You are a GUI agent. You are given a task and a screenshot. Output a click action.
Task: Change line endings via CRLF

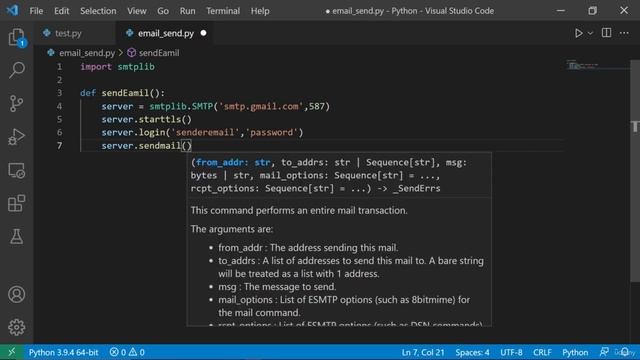(x=542, y=352)
